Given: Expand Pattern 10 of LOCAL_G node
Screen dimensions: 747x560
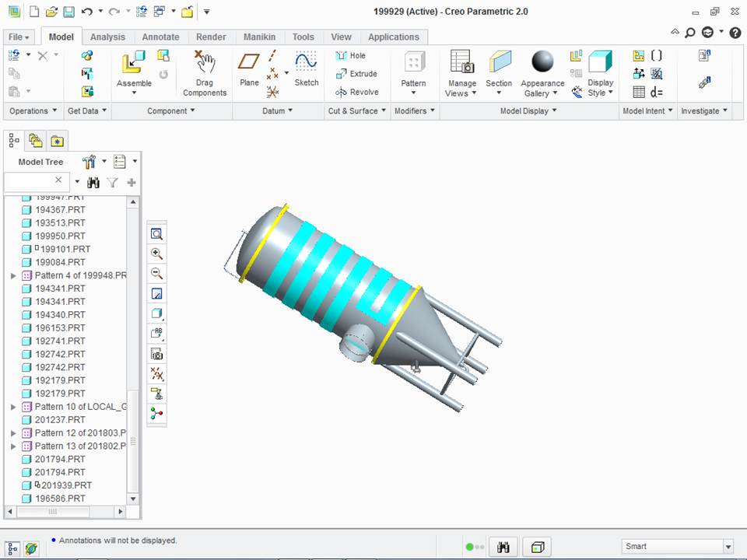Looking at the screenshot, I should pyautogui.click(x=13, y=407).
